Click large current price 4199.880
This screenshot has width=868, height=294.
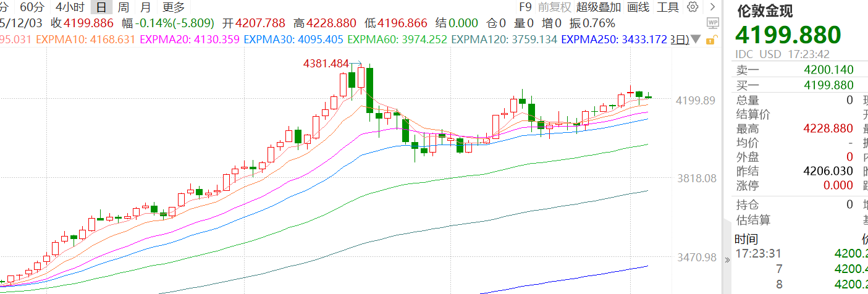pyautogui.click(x=788, y=36)
